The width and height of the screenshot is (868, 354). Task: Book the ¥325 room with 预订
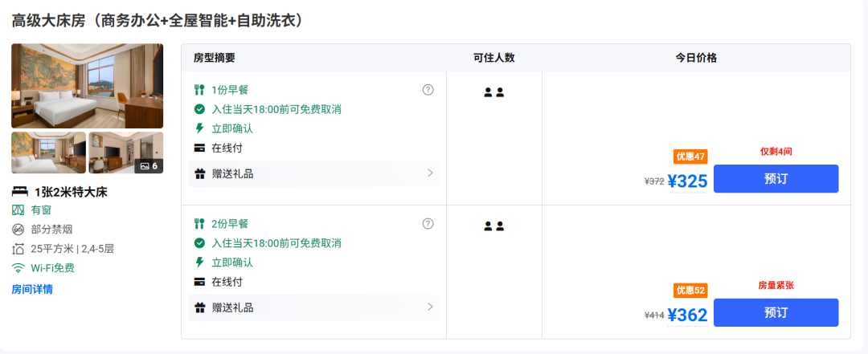(776, 179)
